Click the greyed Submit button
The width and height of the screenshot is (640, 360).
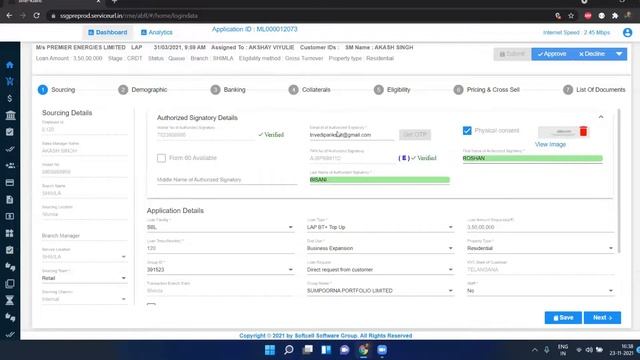512,54
